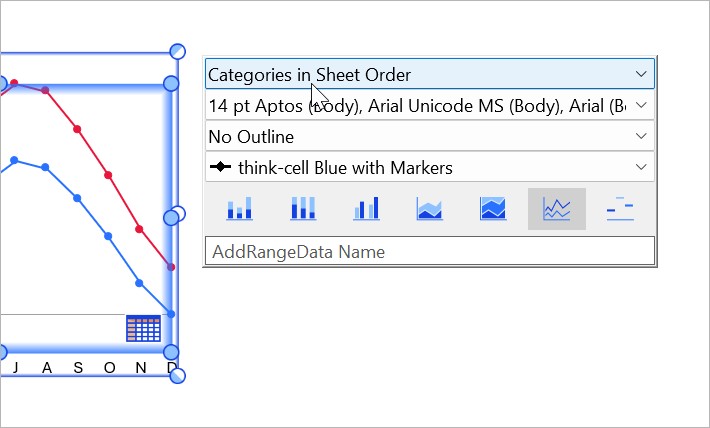
Task: Choose the clustered column chart type icon
Action: (x=366, y=208)
